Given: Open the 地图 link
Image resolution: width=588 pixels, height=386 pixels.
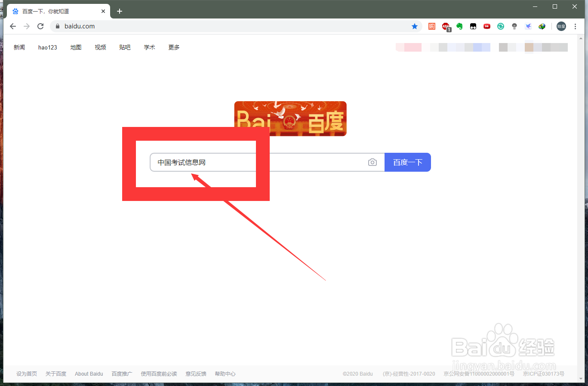Looking at the screenshot, I should [x=76, y=47].
